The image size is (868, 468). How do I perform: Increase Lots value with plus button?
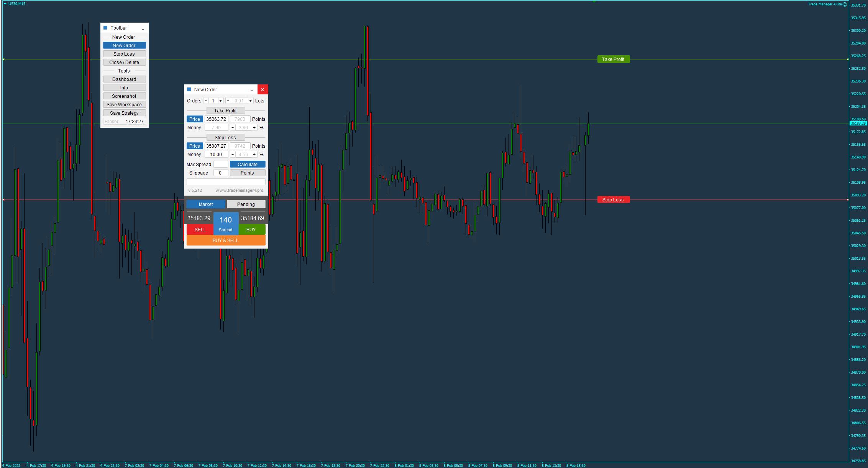click(x=251, y=101)
